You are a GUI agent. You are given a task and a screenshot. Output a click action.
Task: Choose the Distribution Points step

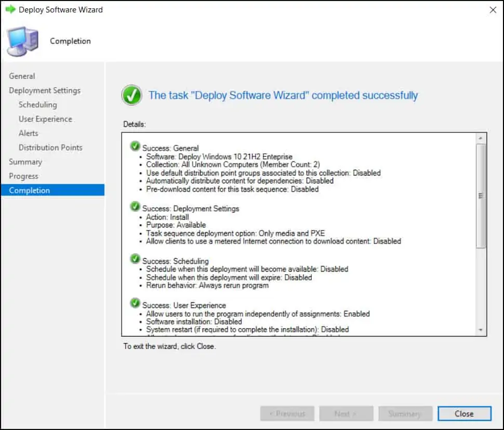click(50, 147)
